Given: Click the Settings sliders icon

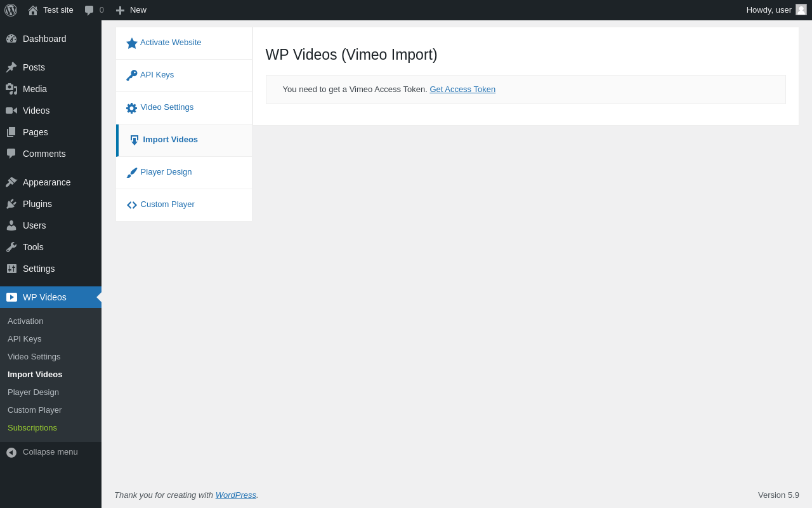Looking at the screenshot, I should tap(11, 269).
